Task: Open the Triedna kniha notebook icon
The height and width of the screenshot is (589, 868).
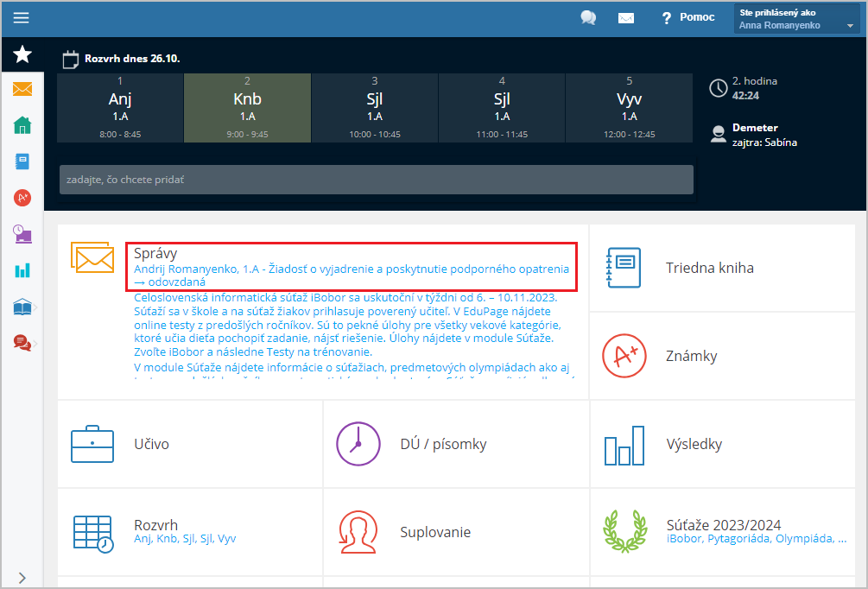Action: coord(624,268)
